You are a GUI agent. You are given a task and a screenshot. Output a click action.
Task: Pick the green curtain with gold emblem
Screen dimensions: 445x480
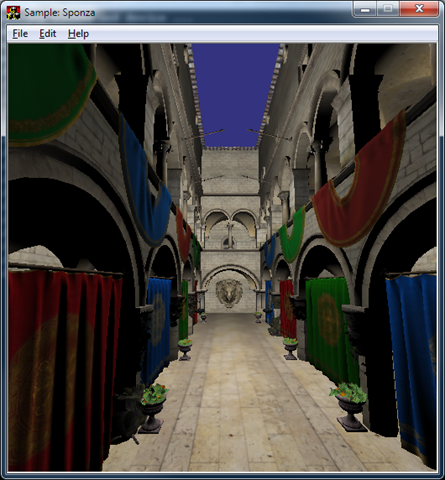[x=330, y=328]
